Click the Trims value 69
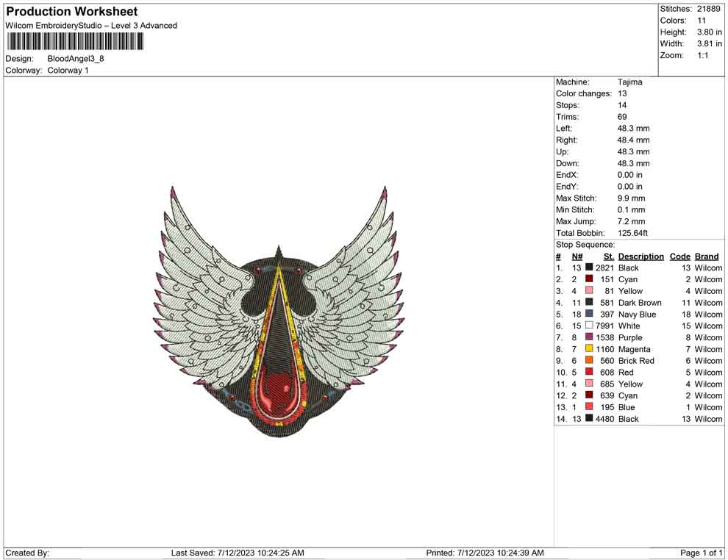This screenshot has width=728, height=560. coord(622,117)
